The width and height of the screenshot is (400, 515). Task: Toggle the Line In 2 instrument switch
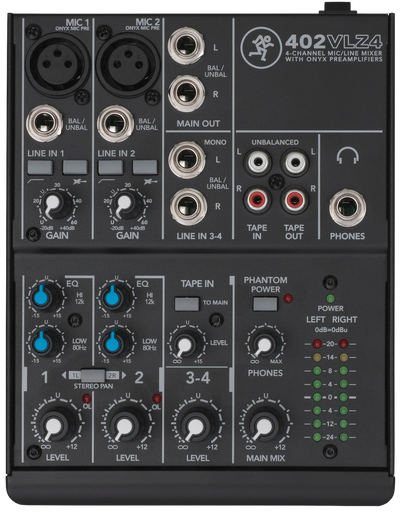145,167
